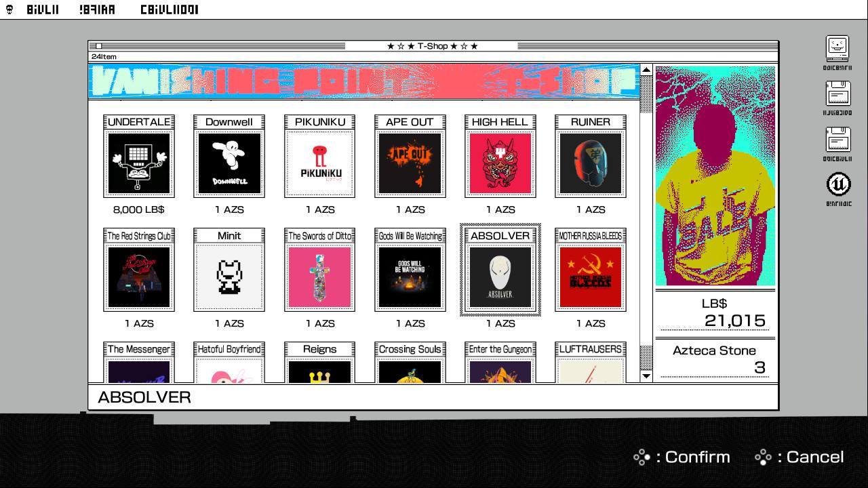Choose the Enter the Gungeon t-shirt
868x488 pixels.
[500, 362]
